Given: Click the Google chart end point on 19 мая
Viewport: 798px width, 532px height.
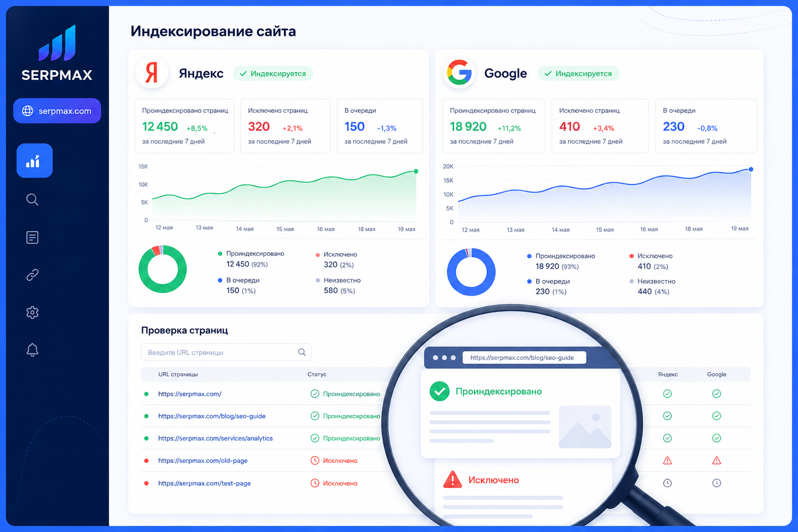Looking at the screenshot, I should point(751,169).
